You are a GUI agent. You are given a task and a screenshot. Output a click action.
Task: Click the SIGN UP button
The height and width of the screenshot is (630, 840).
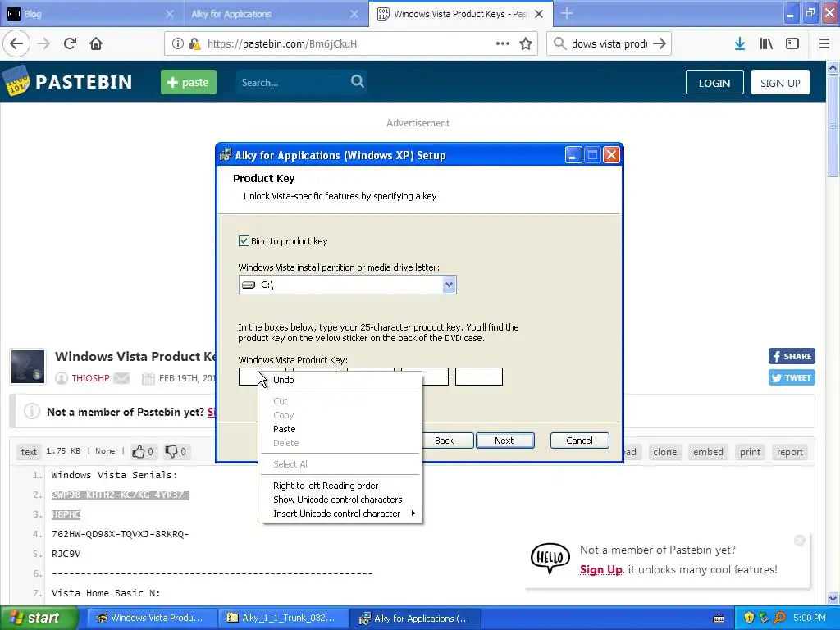tap(780, 83)
